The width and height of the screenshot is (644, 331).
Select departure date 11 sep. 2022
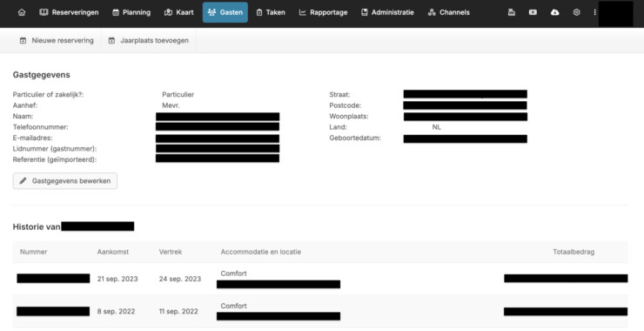(178, 311)
